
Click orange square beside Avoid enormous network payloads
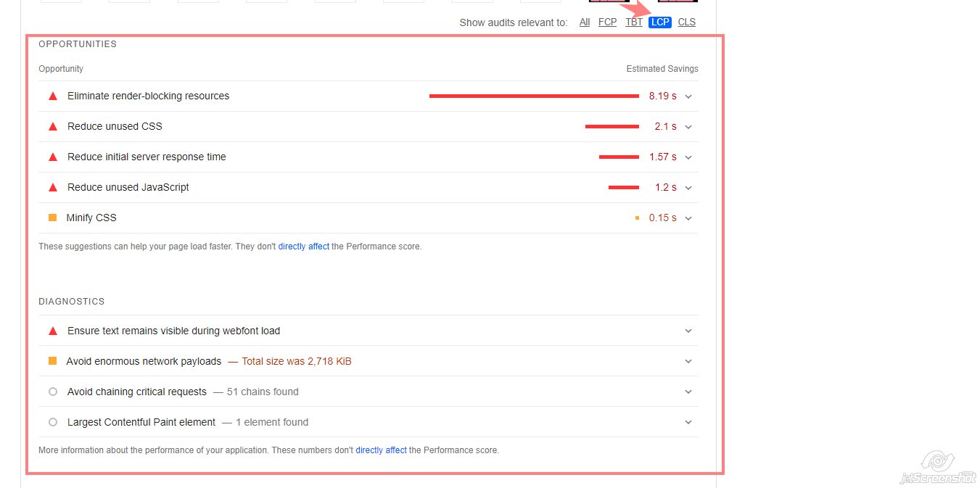coord(52,361)
